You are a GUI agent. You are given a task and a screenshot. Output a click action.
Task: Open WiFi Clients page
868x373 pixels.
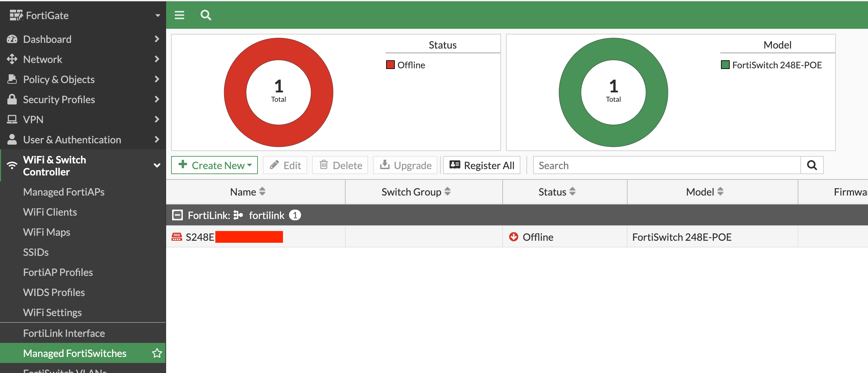pos(50,212)
